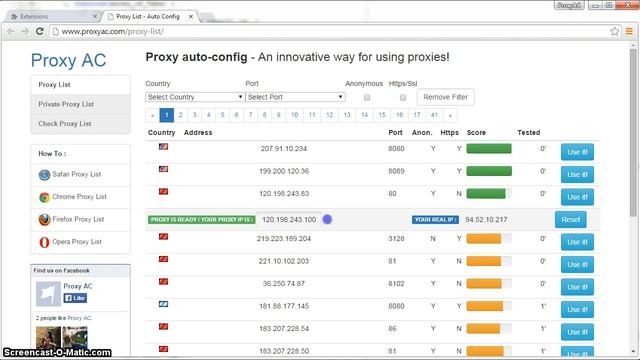640x360 pixels.
Task: Click the Chrome icon in How To list
Action: point(44,198)
